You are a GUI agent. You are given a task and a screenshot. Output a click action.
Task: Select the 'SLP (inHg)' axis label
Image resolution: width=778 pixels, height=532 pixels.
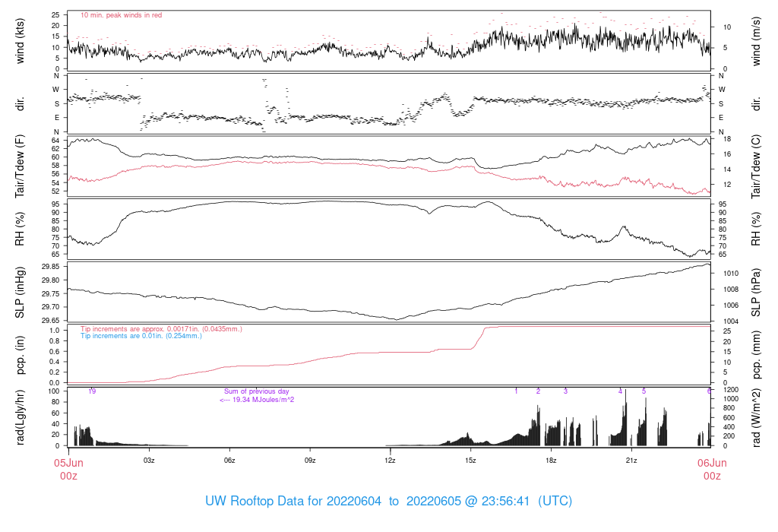click(20, 293)
